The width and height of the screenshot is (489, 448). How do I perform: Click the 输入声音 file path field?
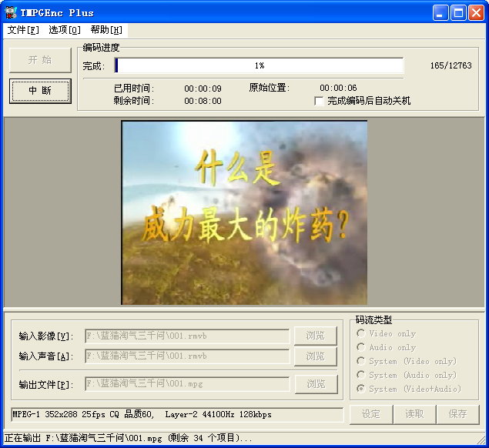coord(187,356)
